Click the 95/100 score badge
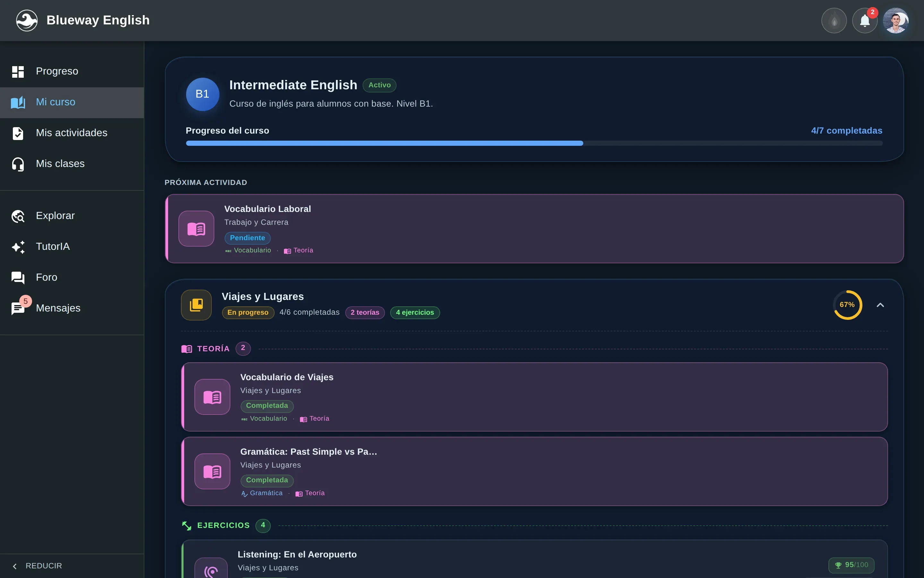This screenshot has height=578, width=924. [851, 565]
